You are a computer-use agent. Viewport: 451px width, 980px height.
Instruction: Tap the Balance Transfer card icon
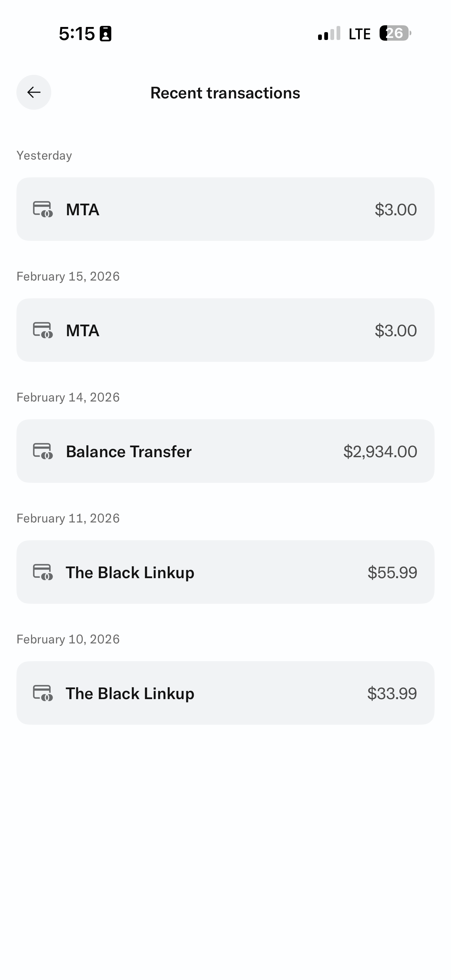(x=43, y=451)
